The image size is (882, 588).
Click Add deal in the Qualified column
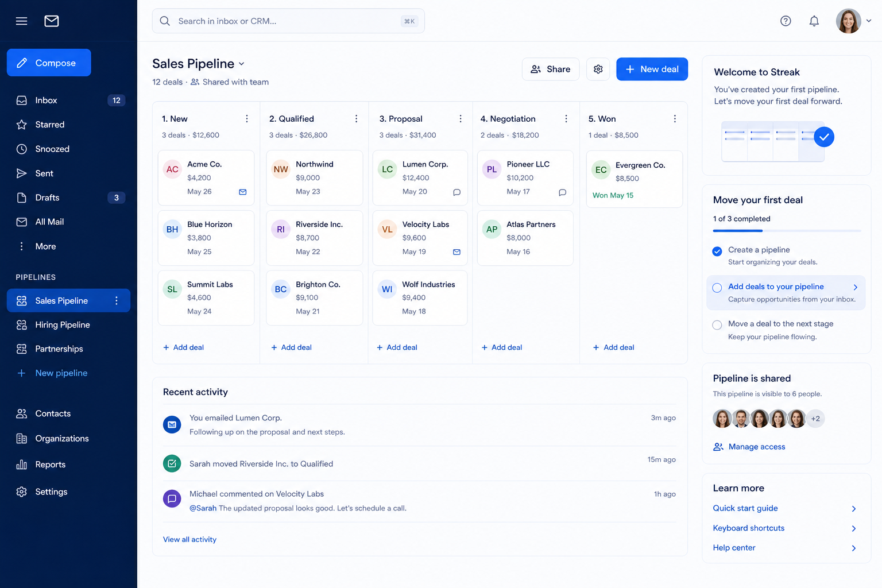(291, 347)
